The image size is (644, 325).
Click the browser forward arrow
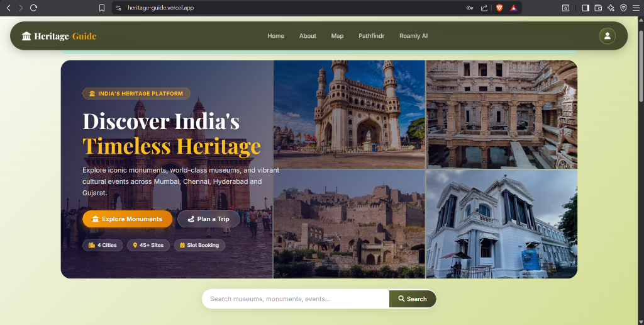pyautogui.click(x=21, y=8)
